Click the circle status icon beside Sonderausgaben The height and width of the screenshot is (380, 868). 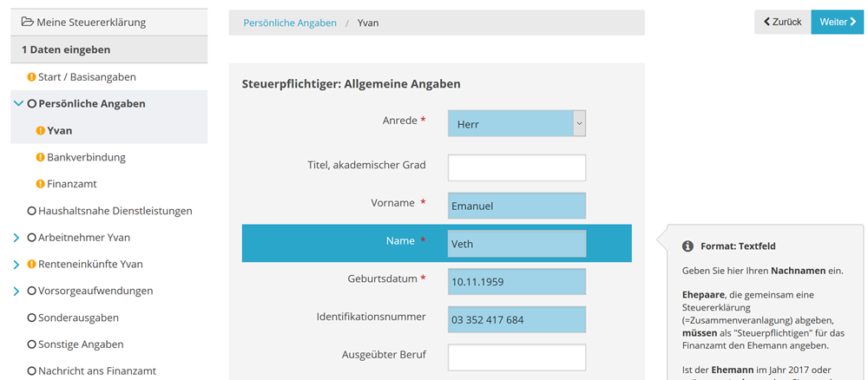32,318
